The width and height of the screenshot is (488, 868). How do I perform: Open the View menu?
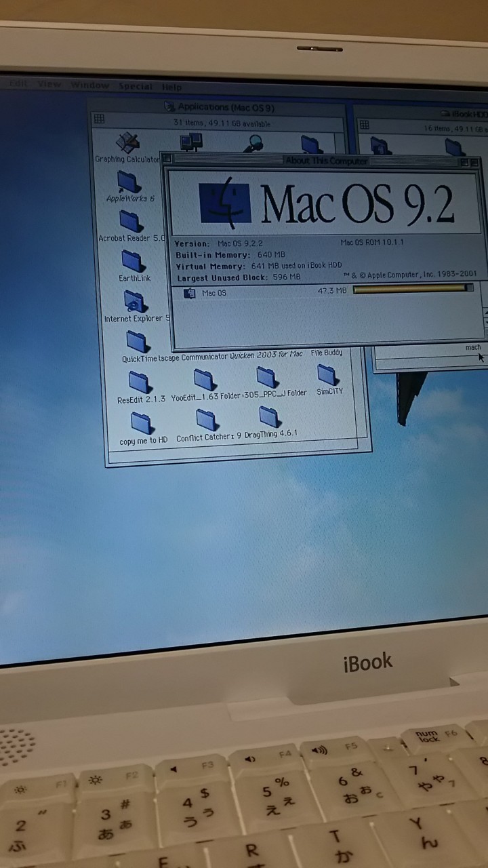pos(49,84)
